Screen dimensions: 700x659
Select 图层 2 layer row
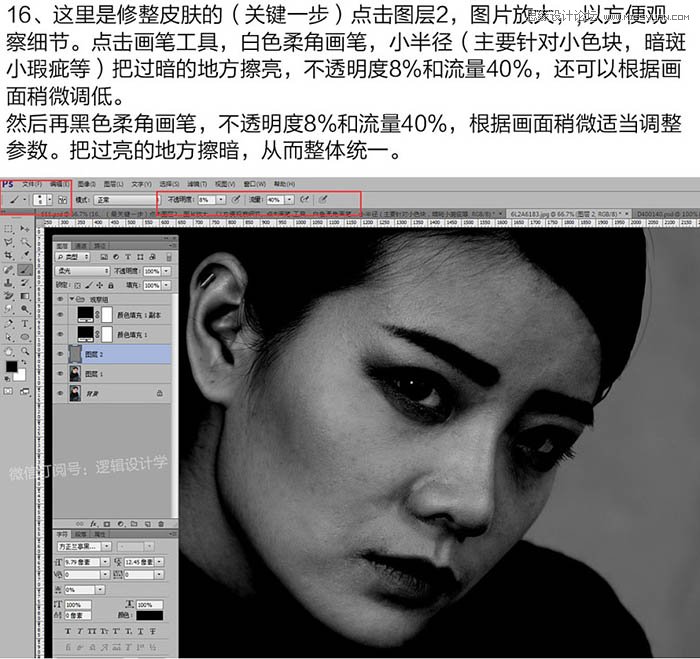point(112,354)
